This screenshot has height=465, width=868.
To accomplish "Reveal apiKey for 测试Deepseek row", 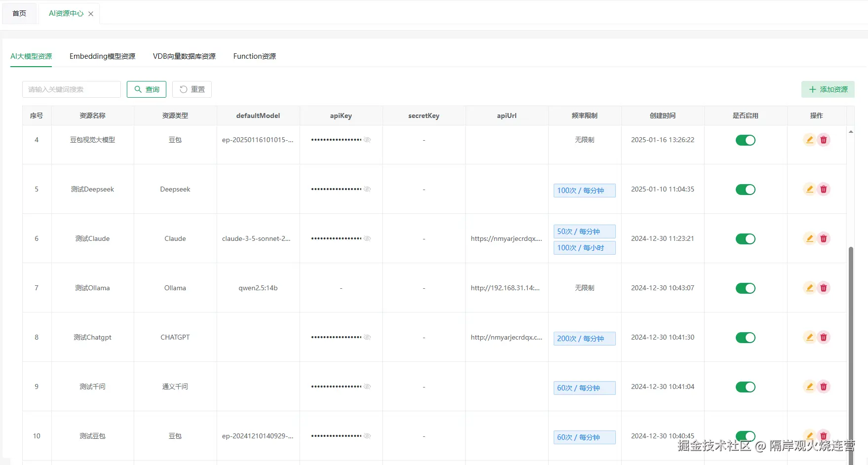I will pyautogui.click(x=367, y=189).
